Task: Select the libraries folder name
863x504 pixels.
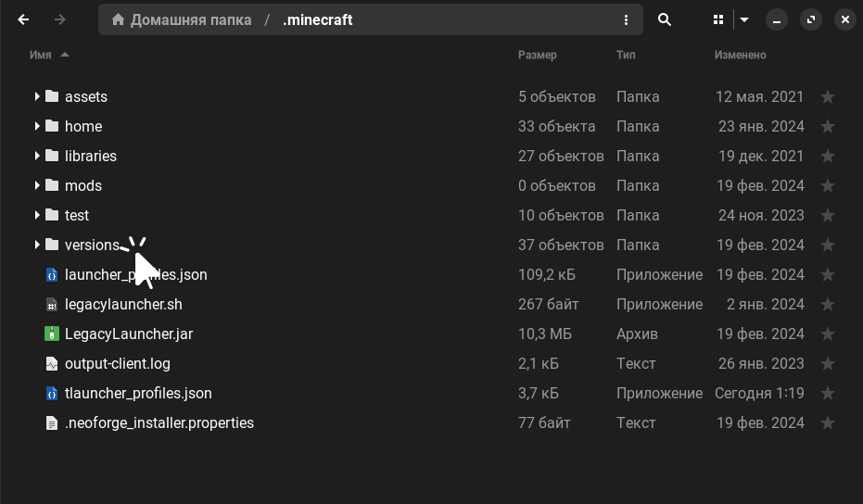Action: (91, 157)
